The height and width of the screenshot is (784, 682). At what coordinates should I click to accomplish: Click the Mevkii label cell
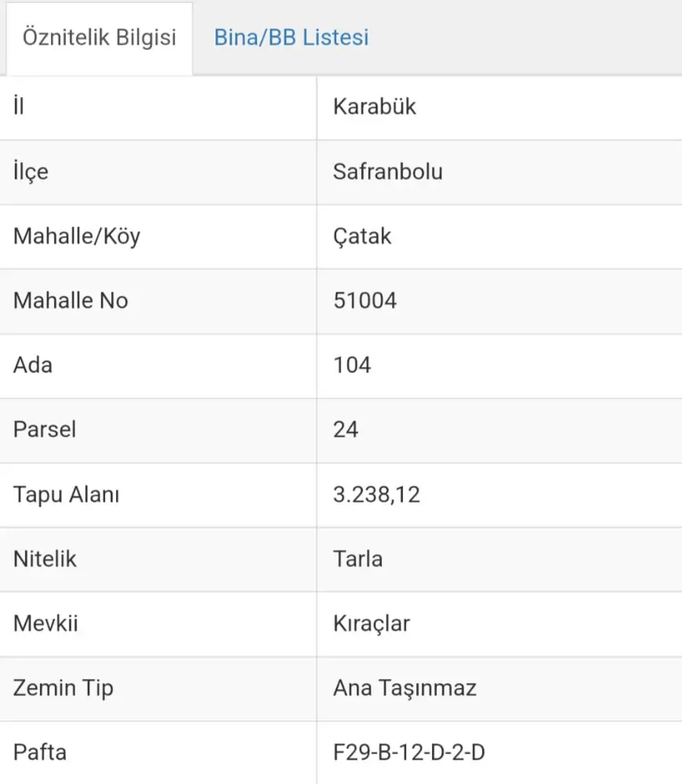(x=45, y=624)
